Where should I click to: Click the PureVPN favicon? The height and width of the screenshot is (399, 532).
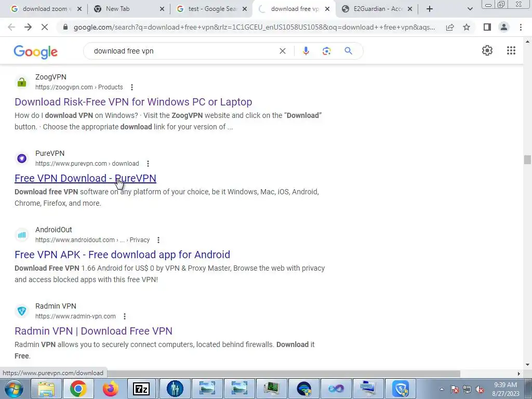[22, 158]
